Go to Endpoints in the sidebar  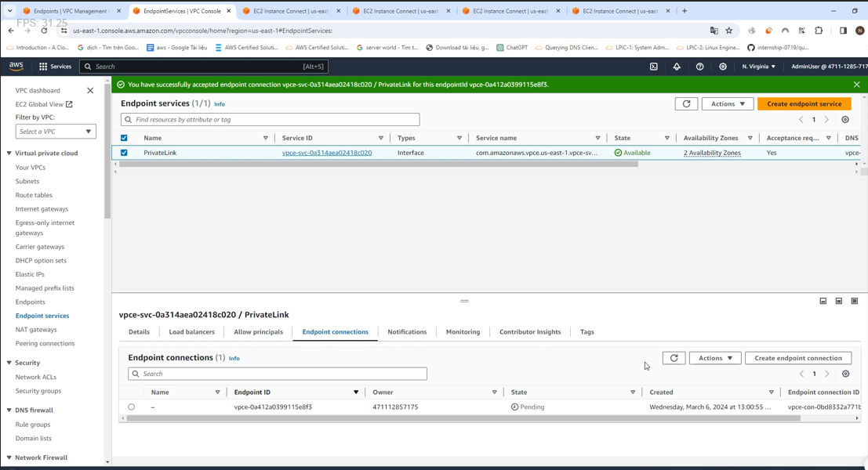click(x=31, y=302)
